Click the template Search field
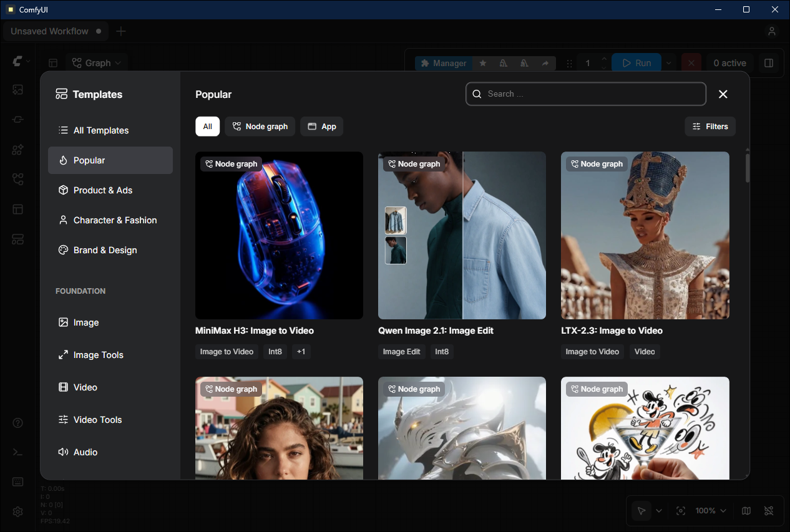790x532 pixels. click(x=586, y=94)
